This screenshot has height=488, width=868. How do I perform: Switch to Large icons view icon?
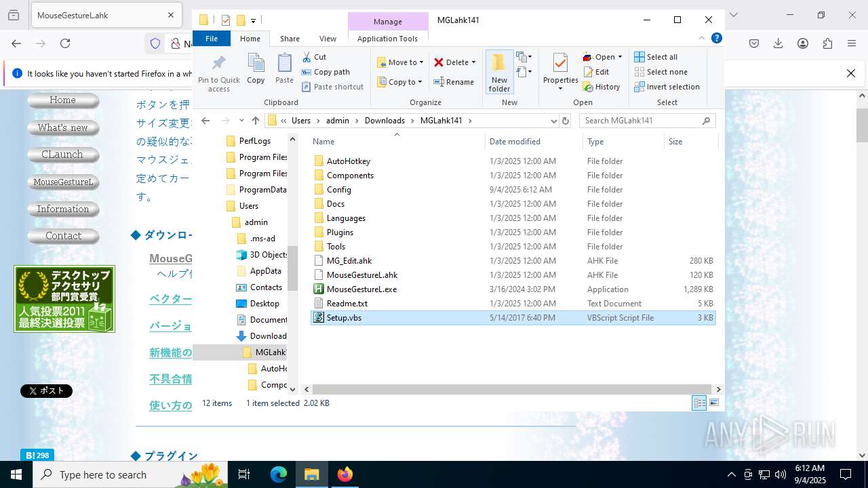[714, 403]
